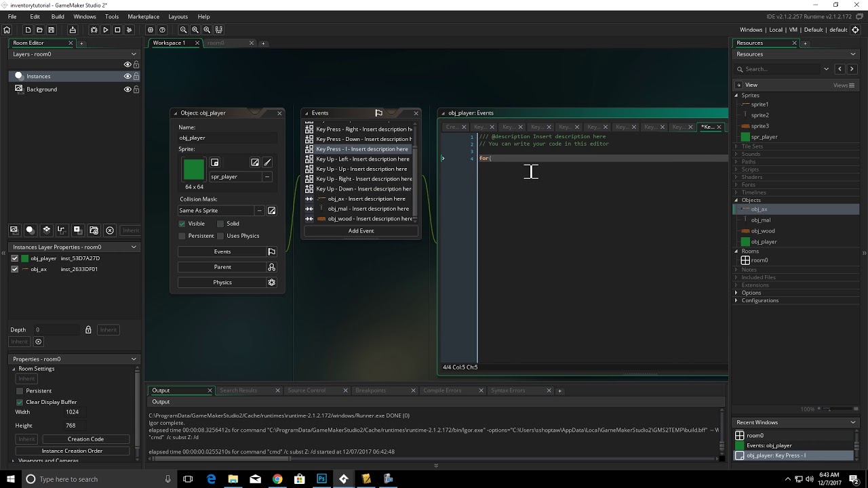Enable the Solid checkbox
This screenshot has height=488, width=868.
tap(220, 224)
